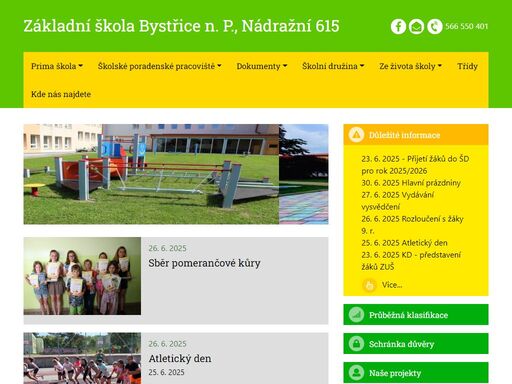Open the Atletický day article title
The image size is (512, 384).
180,358
